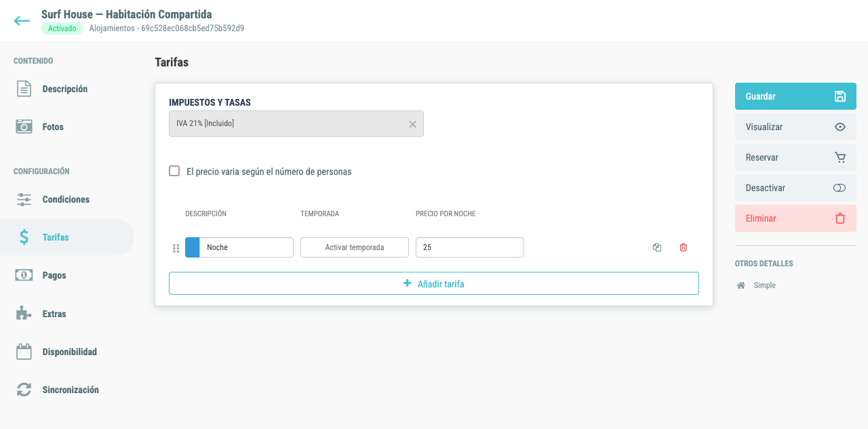
Task: Click the Disponibilidad calendar icon
Action: (24, 351)
